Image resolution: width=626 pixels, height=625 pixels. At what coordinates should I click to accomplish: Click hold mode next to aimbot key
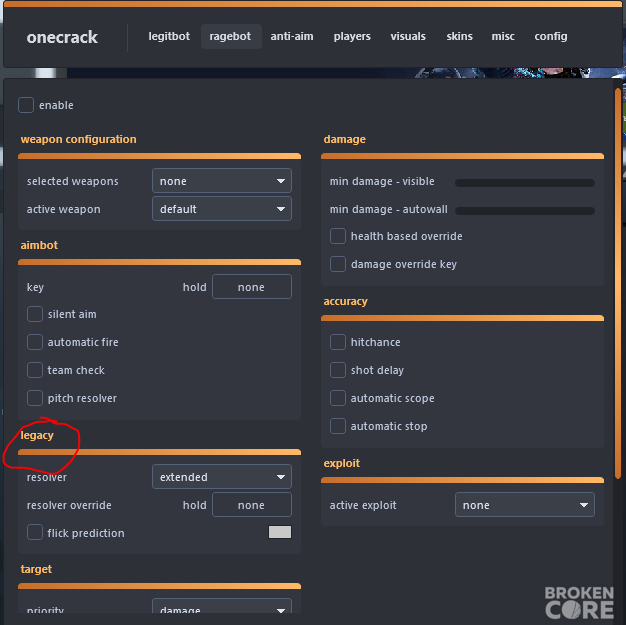pos(195,287)
